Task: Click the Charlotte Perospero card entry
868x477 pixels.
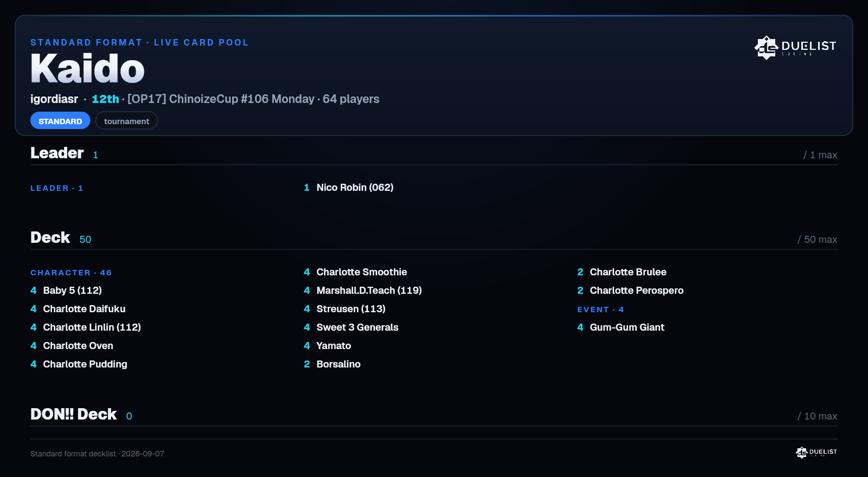Action: coord(630,291)
